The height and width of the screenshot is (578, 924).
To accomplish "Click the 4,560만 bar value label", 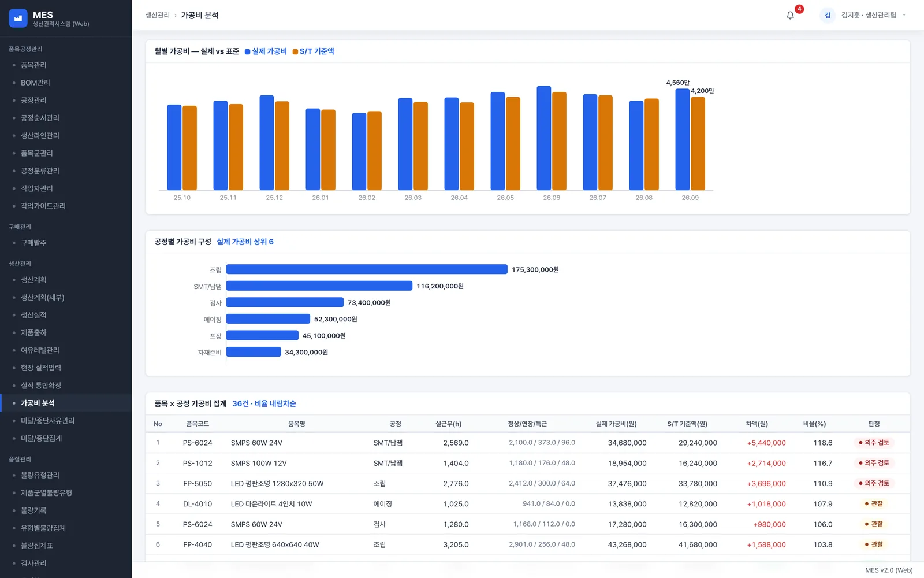I will coord(678,83).
